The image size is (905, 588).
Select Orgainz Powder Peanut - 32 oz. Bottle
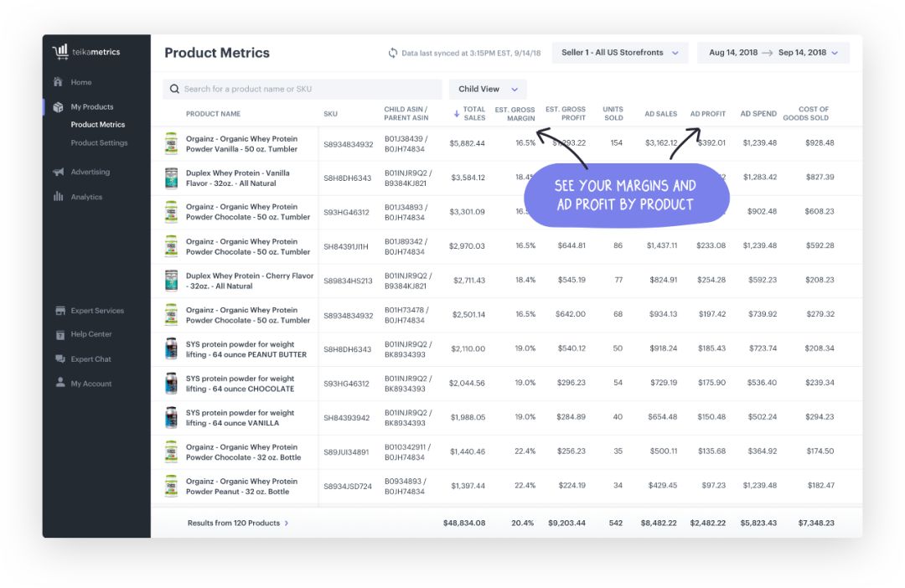point(242,486)
